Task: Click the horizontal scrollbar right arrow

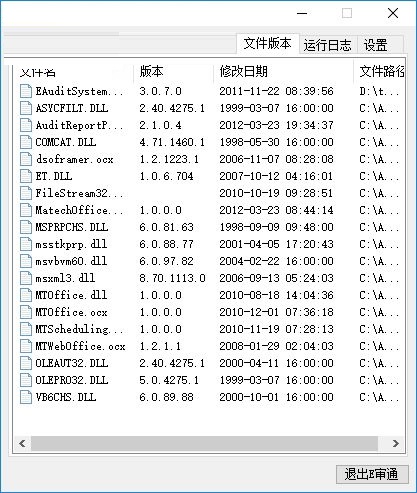Action: point(396,443)
